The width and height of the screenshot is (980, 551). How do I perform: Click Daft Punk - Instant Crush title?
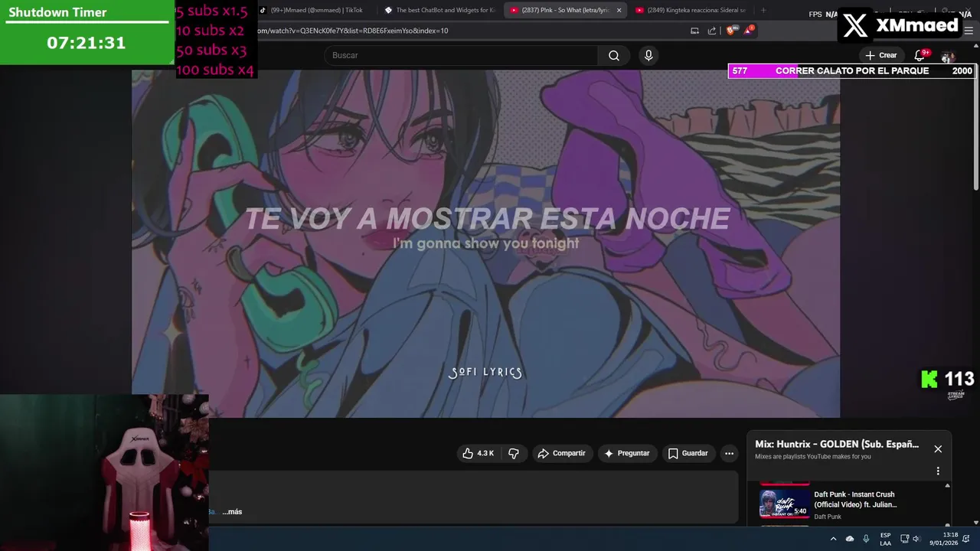pos(855,499)
